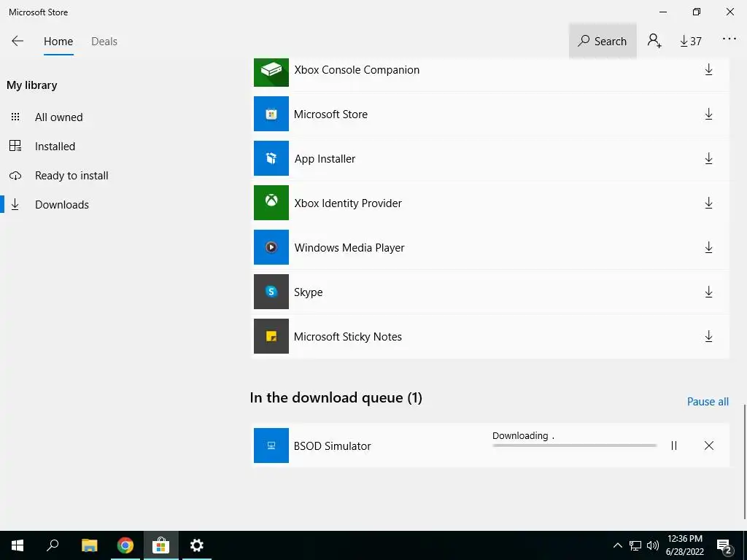Click the Skype app tile icon
The height and width of the screenshot is (560, 747).
click(271, 292)
